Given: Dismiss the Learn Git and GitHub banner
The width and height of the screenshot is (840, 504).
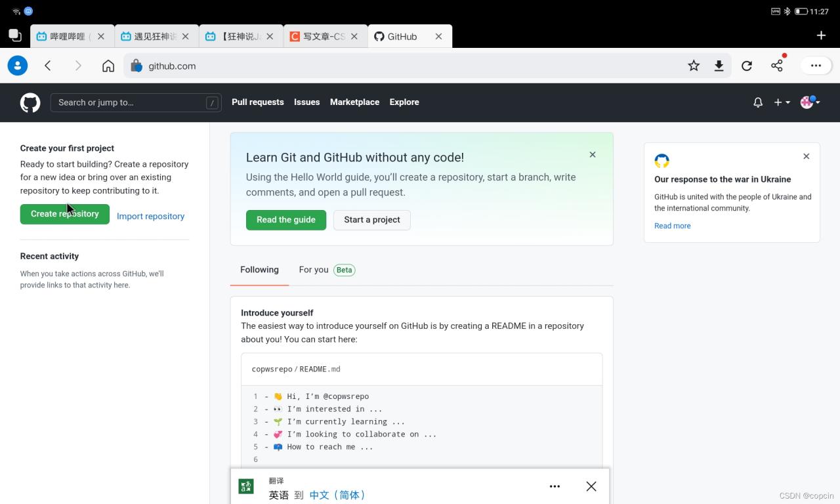Looking at the screenshot, I should 593,155.
